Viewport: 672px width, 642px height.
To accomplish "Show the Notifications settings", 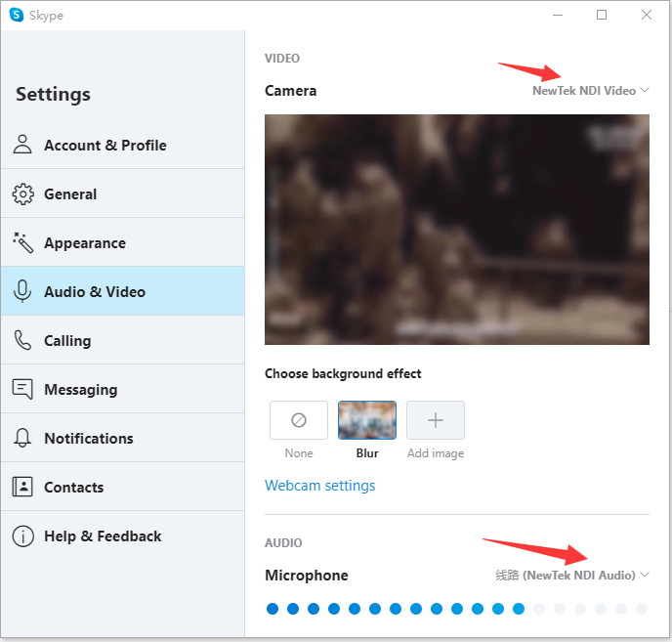I will 122,438.
